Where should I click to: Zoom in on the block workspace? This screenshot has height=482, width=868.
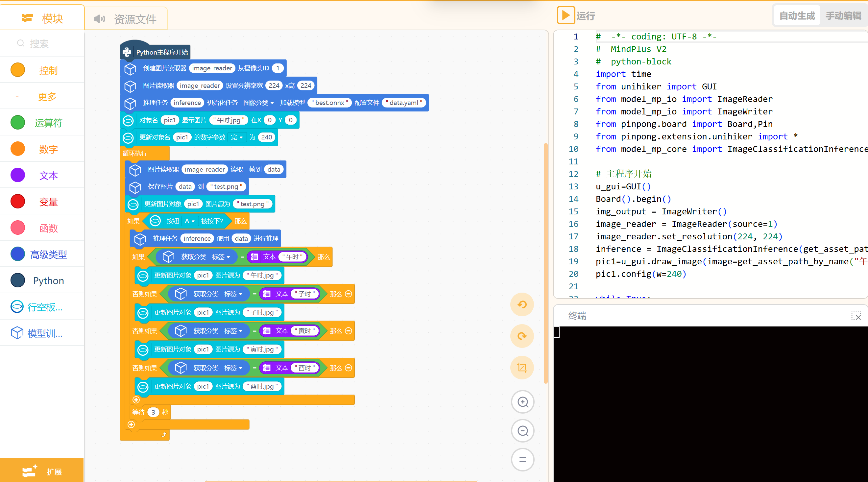point(523,402)
